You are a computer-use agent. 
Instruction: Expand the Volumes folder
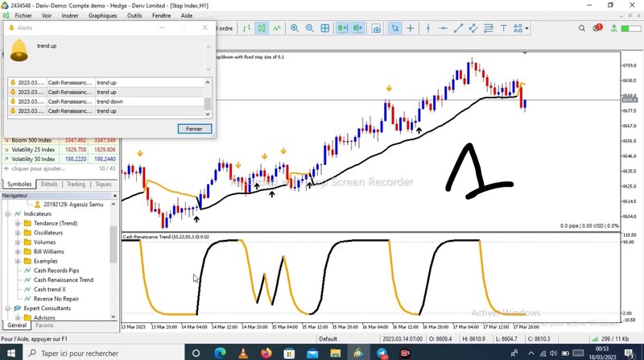pyautogui.click(x=18, y=242)
